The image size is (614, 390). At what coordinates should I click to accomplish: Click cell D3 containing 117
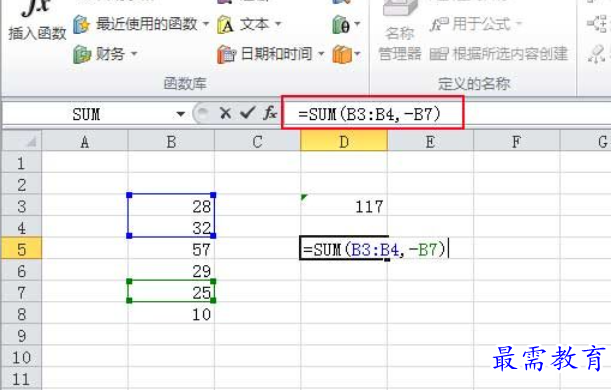coord(344,206)
